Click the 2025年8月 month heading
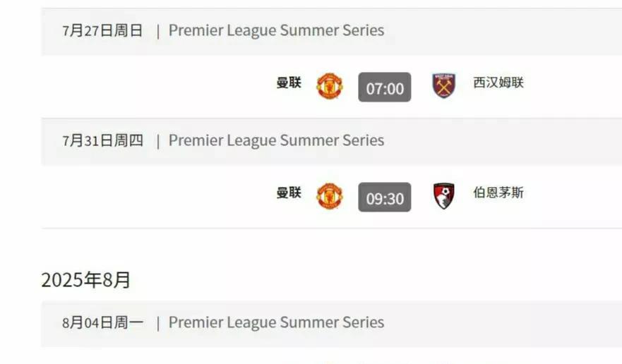 click(86, 280)
